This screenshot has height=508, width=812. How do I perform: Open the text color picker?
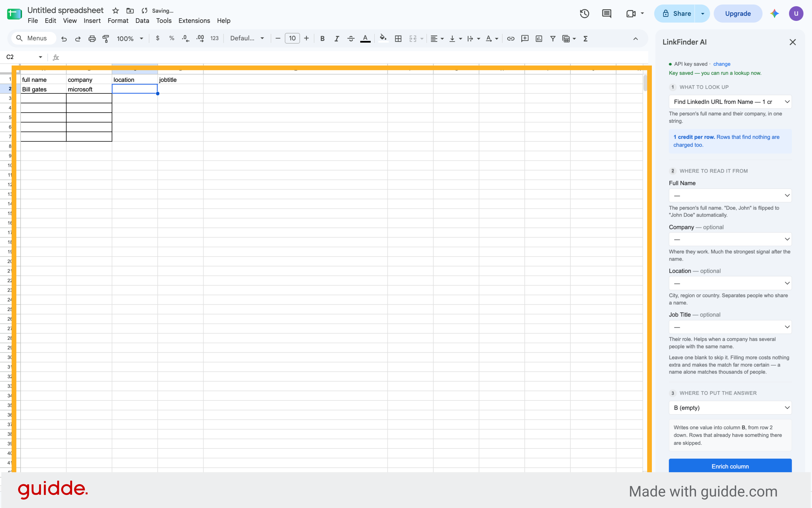point(365,39)
